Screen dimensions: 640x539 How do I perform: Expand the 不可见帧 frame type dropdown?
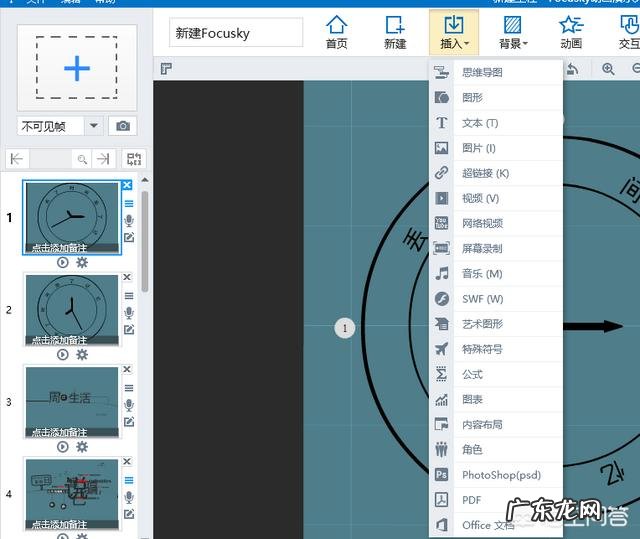coord(94,126)
